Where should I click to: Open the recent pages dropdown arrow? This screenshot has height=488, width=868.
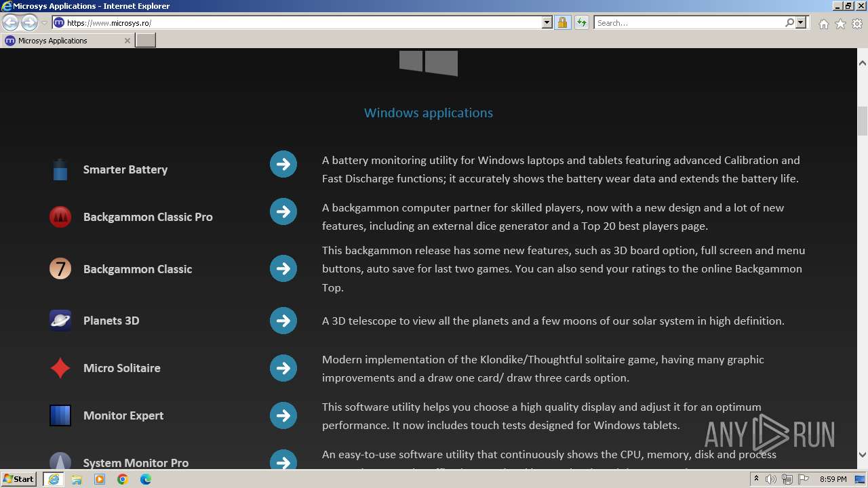44,22
